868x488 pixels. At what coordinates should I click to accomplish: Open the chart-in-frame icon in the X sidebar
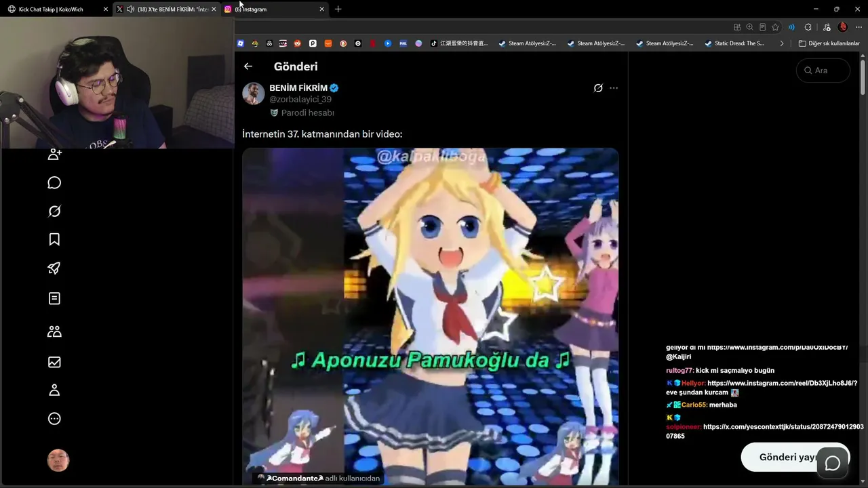click(x=55, y=362)
